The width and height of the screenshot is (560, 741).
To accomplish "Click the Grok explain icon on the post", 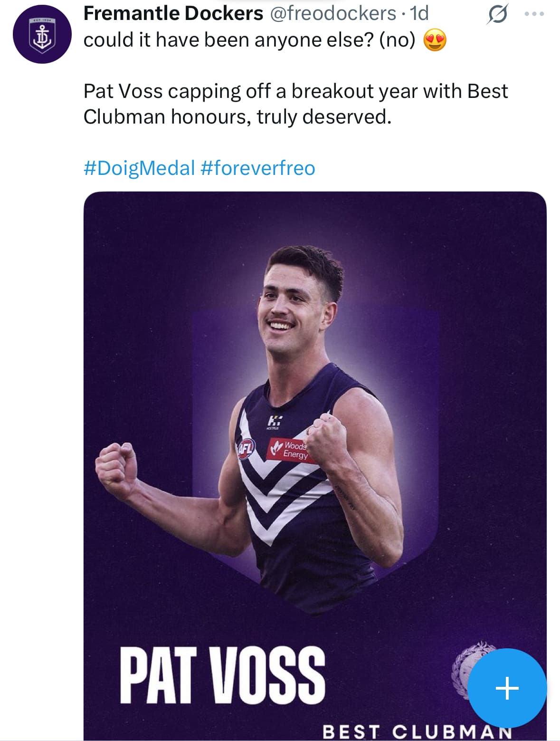I will click(497, 14).
